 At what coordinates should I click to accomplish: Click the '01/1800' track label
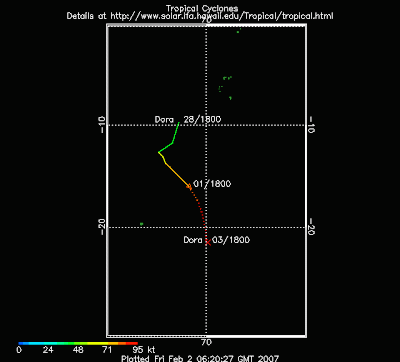click(212, 184)
